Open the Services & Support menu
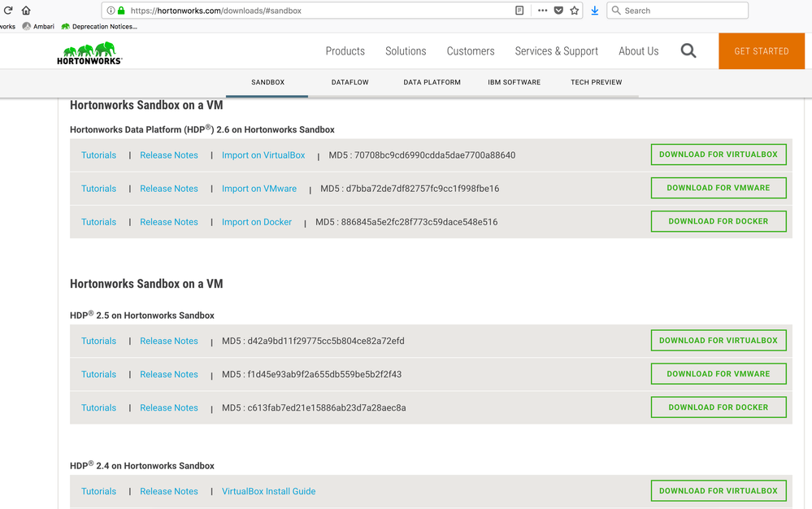The image size is (812, 509). [556, 51]
